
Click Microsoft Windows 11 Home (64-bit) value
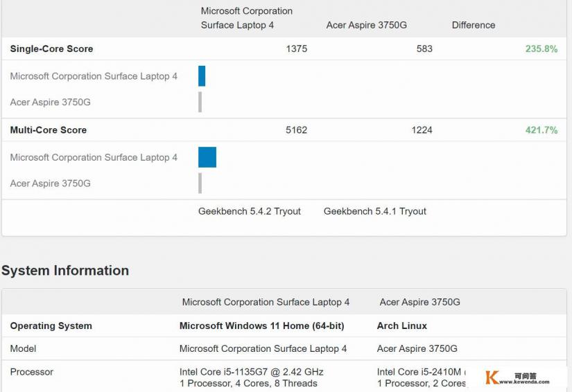(261, 326)
